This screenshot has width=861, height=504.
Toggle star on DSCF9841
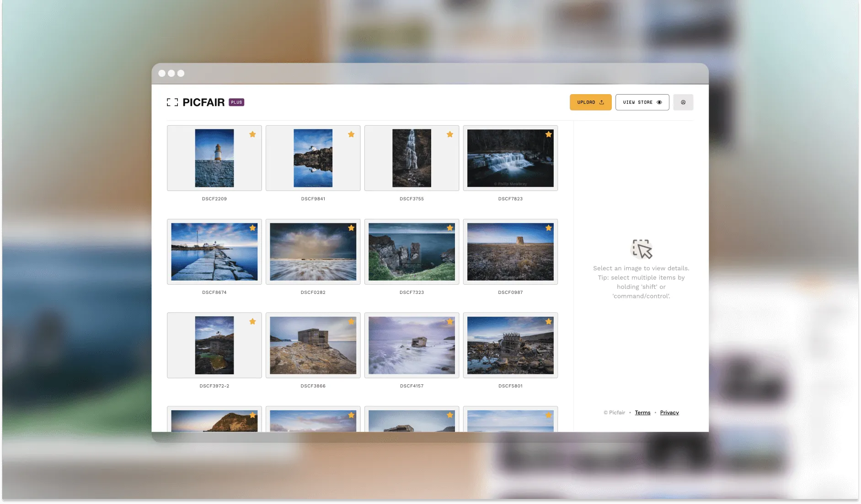pyautogui.click(x=351, y=134)
